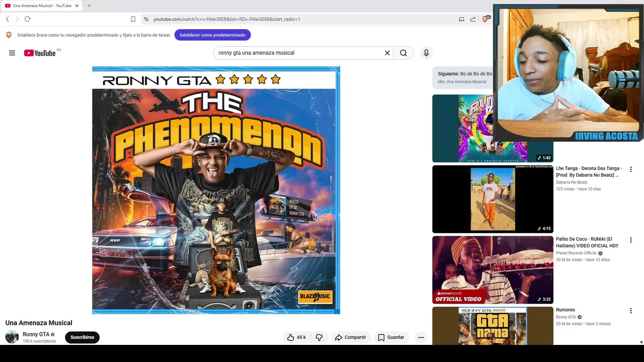This screenshot has height=362, width=644.
Task: Click the Una Amenaza Musical video title
Action: click(x=39, y=323)
